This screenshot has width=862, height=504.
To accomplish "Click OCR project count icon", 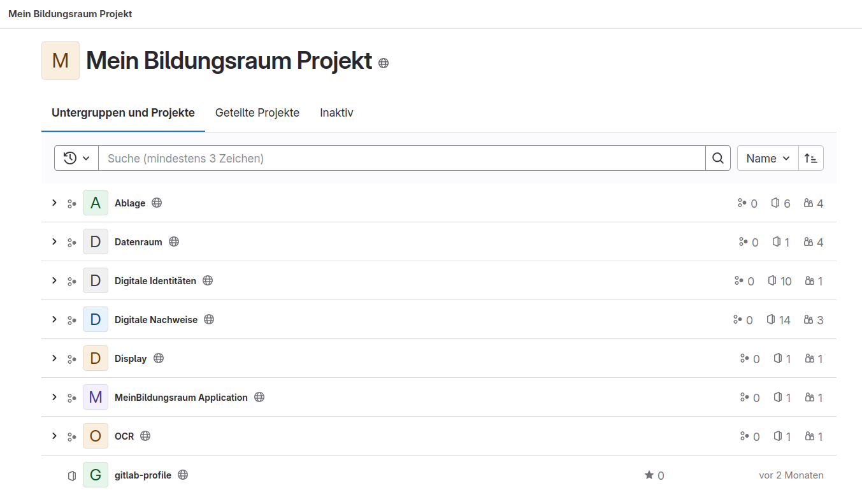I will (x=777, y=436).
